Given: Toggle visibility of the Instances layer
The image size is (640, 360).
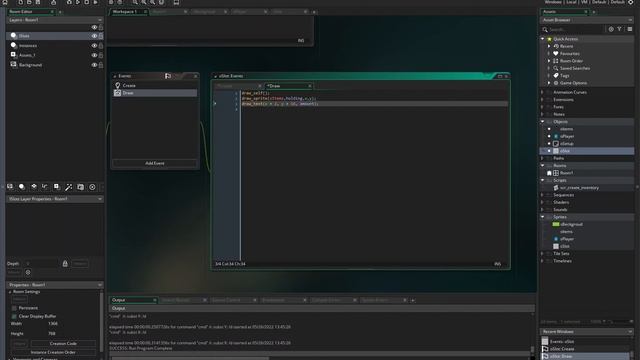Looking at the screenshot, I should (94, 46).
